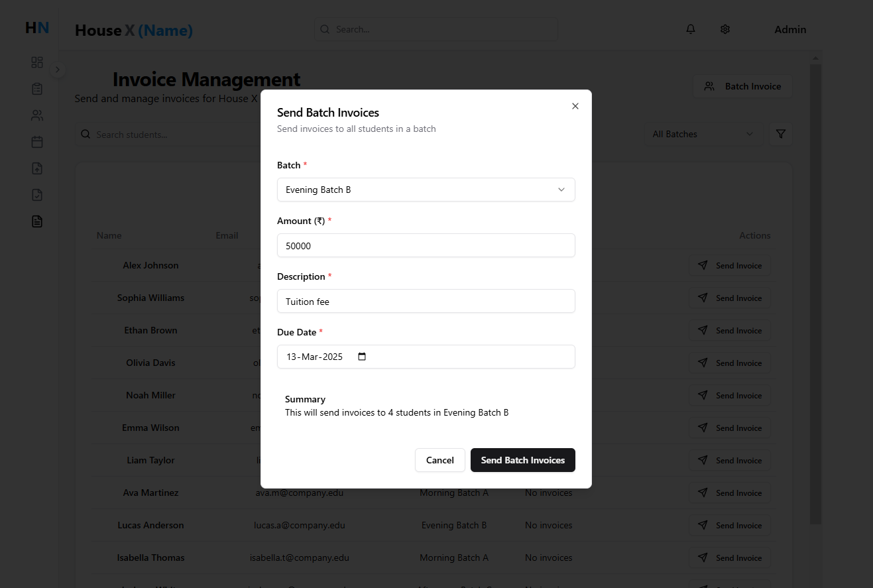The image size is (873, 588).
Task: Send Invoice to Liam Taylor
Action: tap(730, 461)
